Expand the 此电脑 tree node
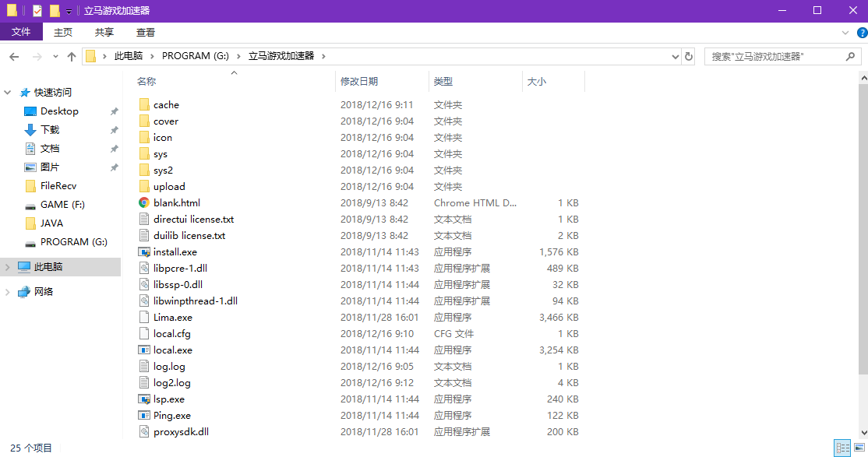868x457 pixels. pos(8,267)
